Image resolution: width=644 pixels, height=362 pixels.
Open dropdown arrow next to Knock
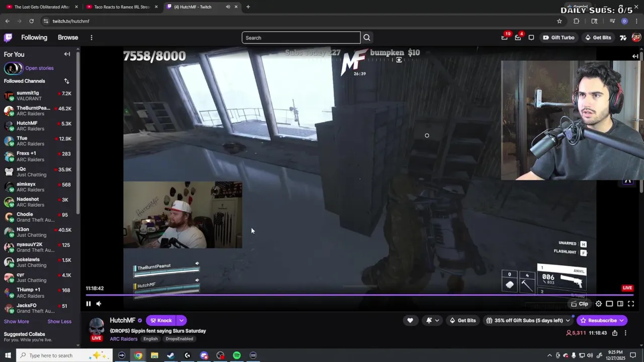coord(181,320)
